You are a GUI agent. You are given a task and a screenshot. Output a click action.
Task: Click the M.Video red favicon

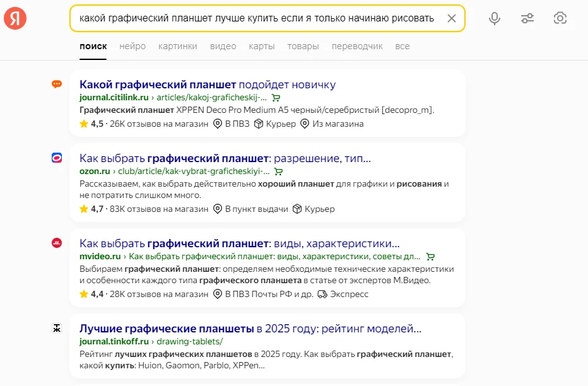(57, 243)
